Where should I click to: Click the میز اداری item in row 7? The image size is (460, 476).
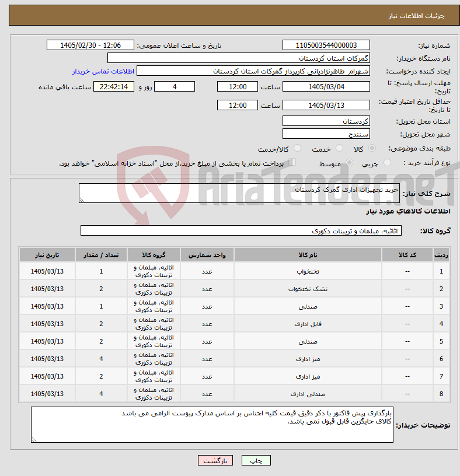[x=308, y=376]
